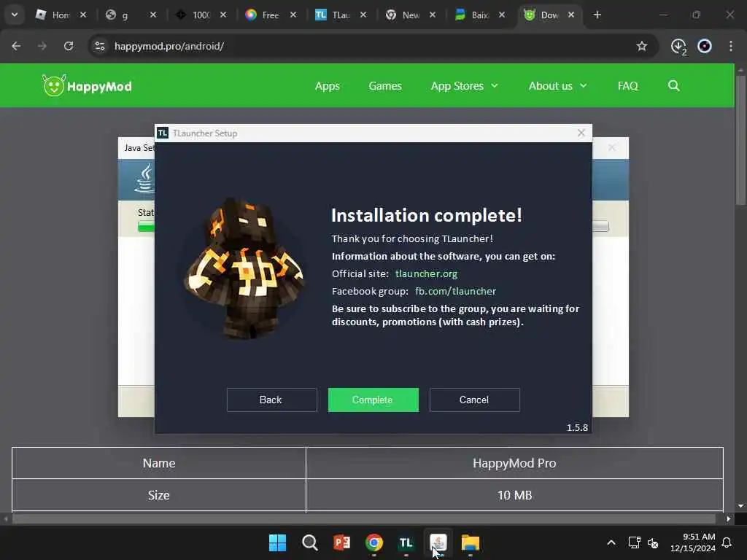Click the HappyMod search icon
The image size is (747, 560).
(673, 86)
